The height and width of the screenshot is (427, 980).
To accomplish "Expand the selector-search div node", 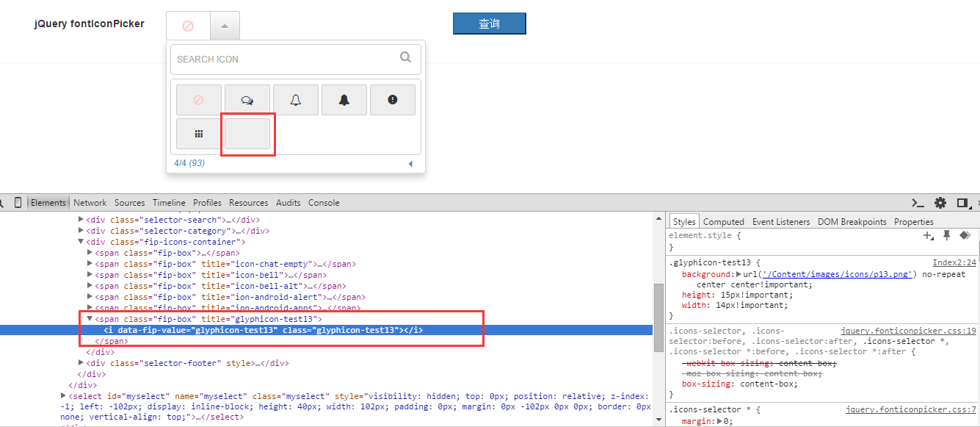I will 81,220.
